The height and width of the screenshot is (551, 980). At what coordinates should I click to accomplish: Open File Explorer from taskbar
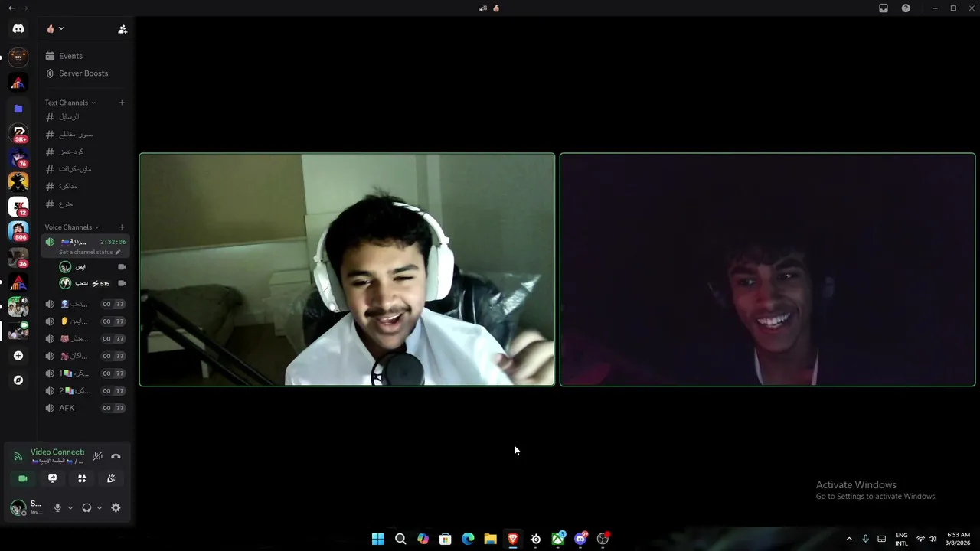pyautogui.click(x=491, y=539)
